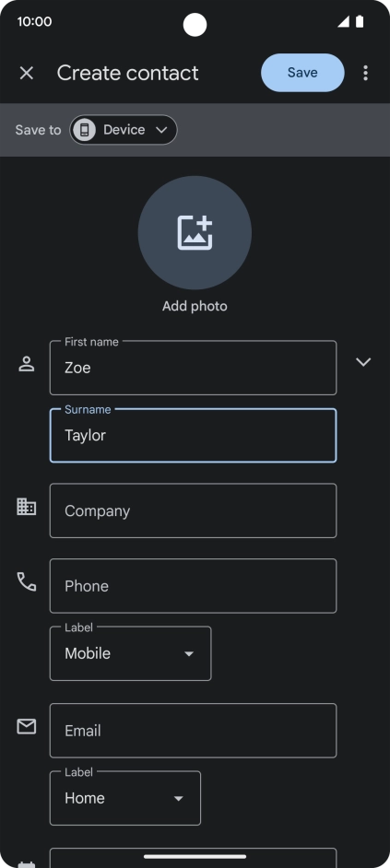Tap the add photo image icon
The width and height of the screenshot is (390, 868).
point(195,232)
